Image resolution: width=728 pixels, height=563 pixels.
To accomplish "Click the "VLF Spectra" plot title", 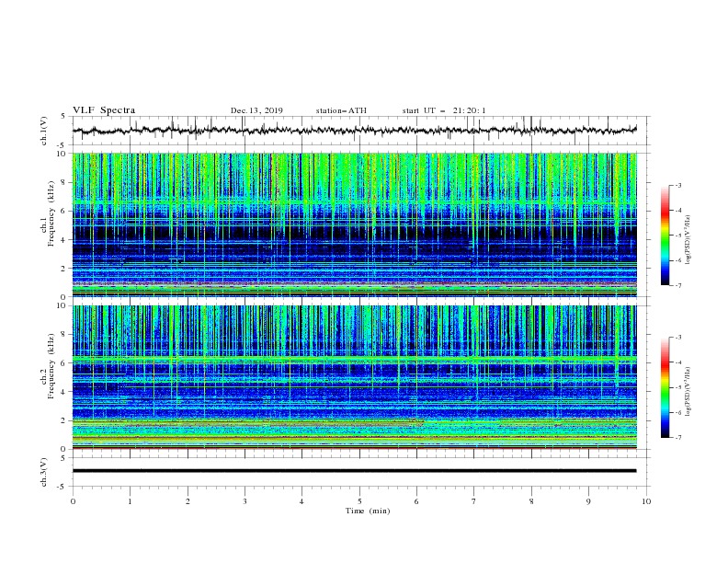I will click(x=104, y=110).
